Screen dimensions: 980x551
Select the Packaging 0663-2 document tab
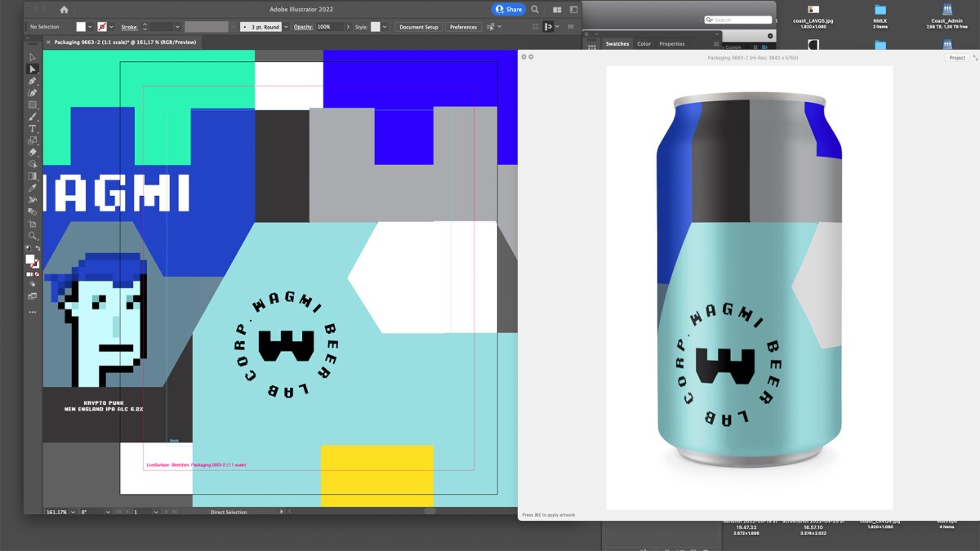click(x=125, y=42)
